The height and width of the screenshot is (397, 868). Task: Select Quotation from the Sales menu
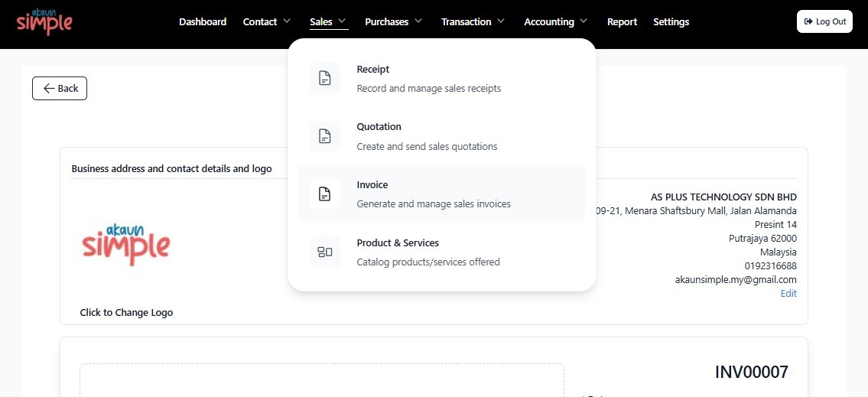442,136
